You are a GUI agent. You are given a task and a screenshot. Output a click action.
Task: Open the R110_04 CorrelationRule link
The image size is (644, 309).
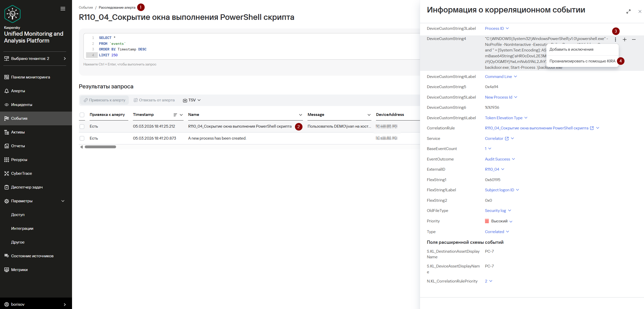(x=537, y=128)
